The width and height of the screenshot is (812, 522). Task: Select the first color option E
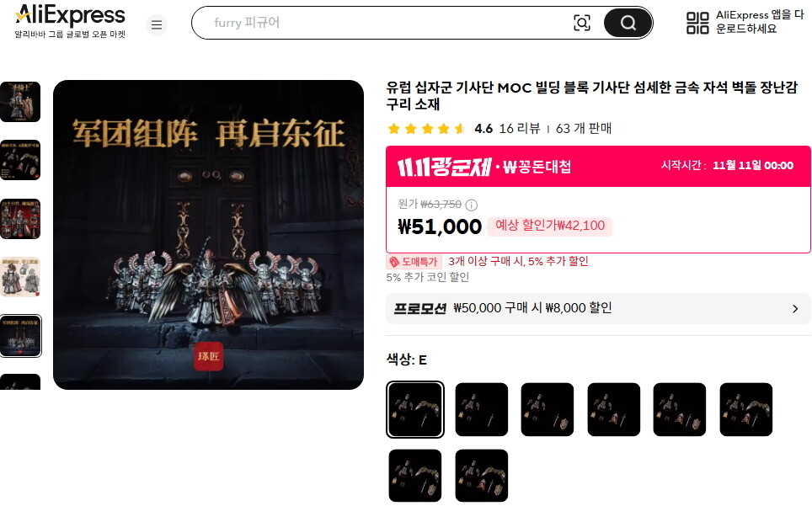click(415, 410)
